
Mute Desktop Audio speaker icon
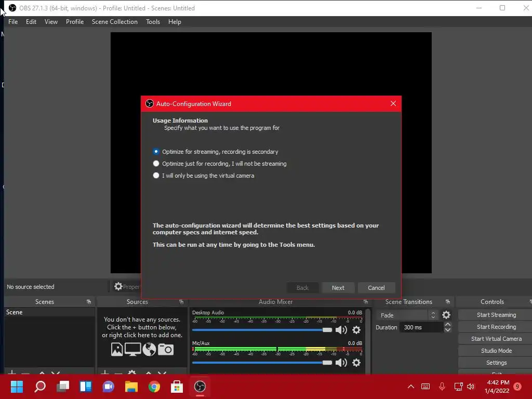pyautogui.click(x=341, y=330)
